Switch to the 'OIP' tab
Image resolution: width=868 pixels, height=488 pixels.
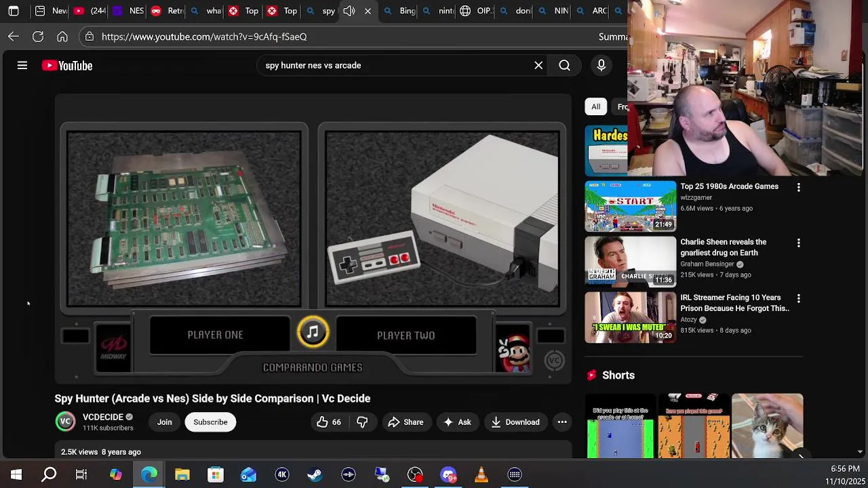476,11
